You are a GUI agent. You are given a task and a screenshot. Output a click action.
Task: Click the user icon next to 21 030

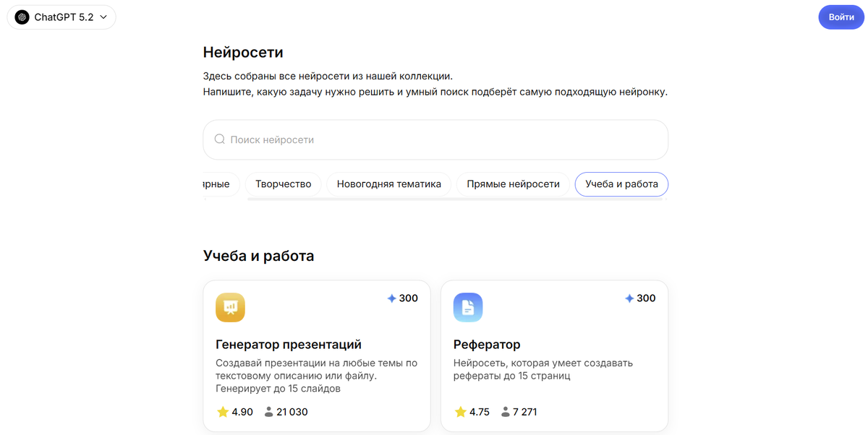point(268,411)
